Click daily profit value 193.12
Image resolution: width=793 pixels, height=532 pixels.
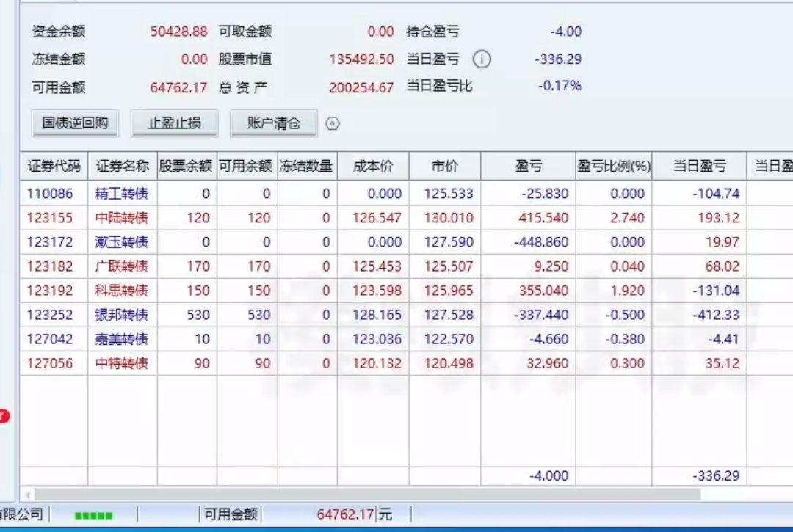coord(718,218)
